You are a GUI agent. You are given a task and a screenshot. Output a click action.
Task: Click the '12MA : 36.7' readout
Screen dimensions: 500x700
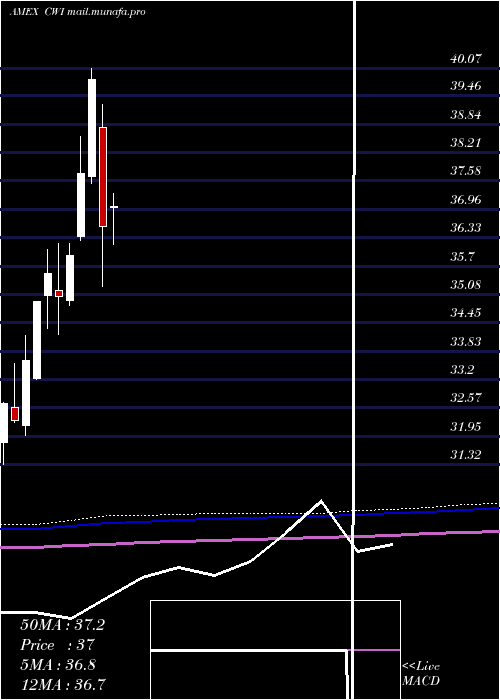(x=63, y=684)
